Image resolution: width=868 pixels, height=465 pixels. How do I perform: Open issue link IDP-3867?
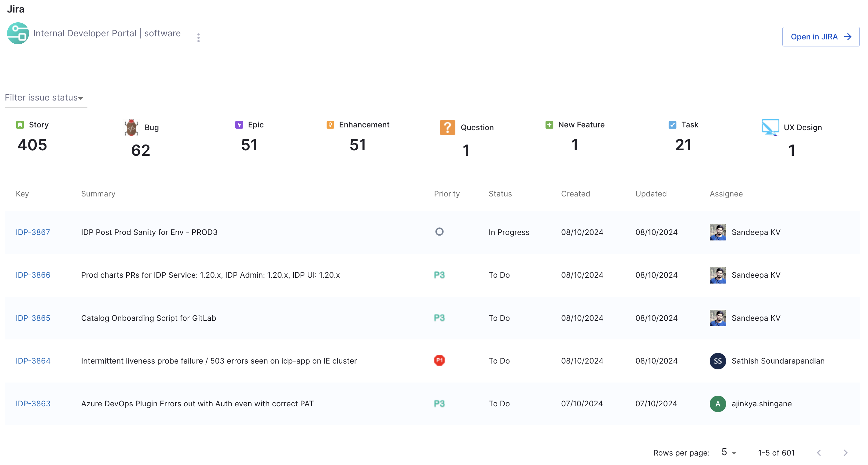[33, 232]
